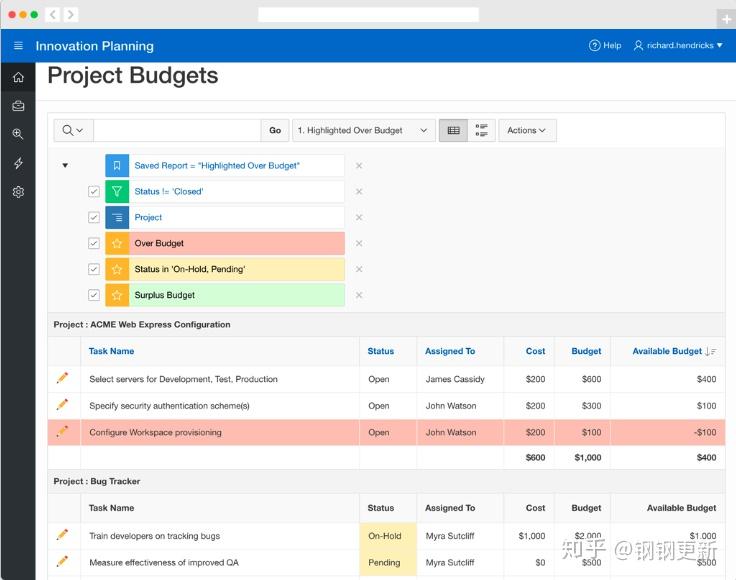
Task: Remove the Over Budget highlight filter
Action: [x=359, y=243]
